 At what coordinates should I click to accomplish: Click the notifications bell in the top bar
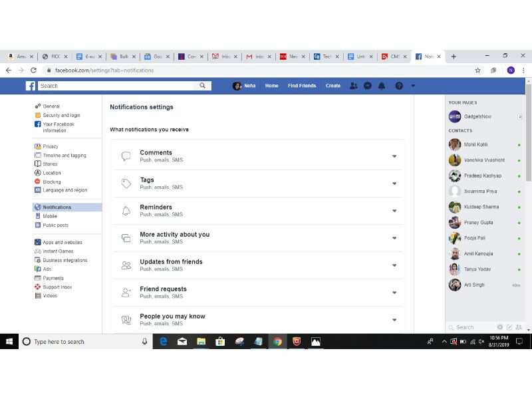382,86
